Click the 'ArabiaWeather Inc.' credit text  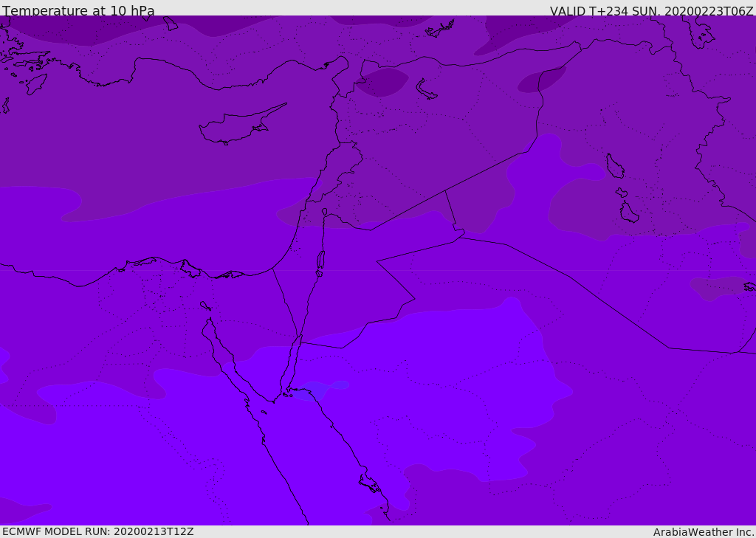703,532
